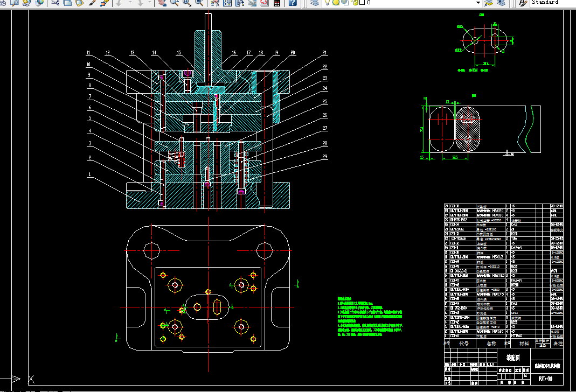Click the Copy icon in toolbar
The height and width of the screenshot is (392, 576).
click(x=67, y=3)
